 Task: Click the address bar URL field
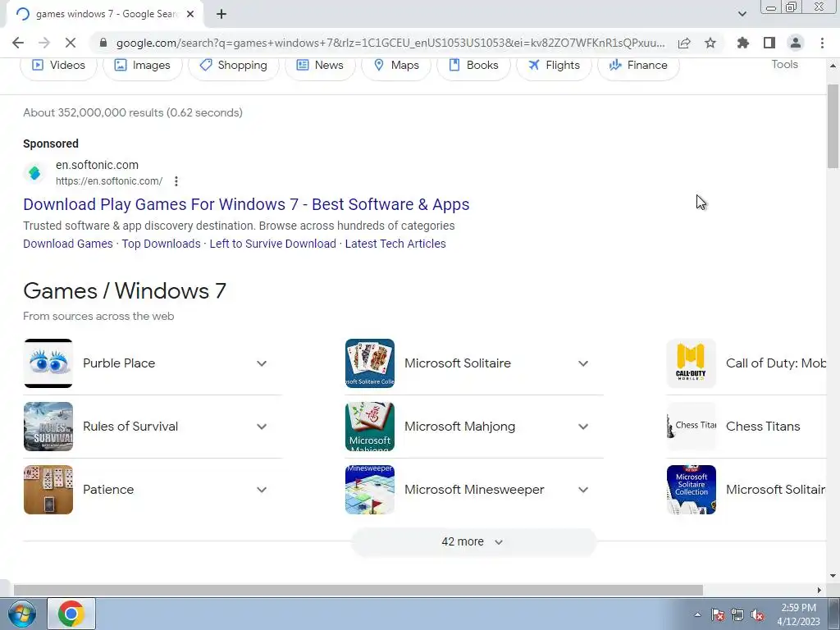tap(390, 43)
